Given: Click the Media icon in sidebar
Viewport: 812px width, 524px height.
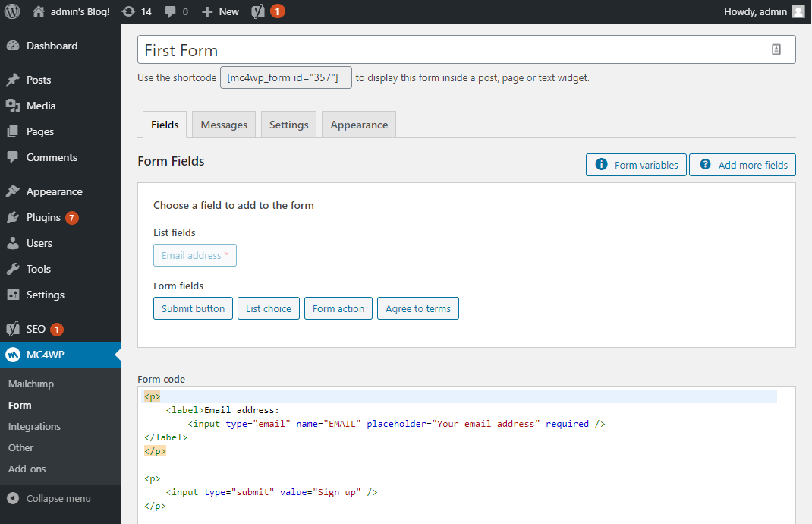Looking at the screenshot, I should click(x=13, y=106).
